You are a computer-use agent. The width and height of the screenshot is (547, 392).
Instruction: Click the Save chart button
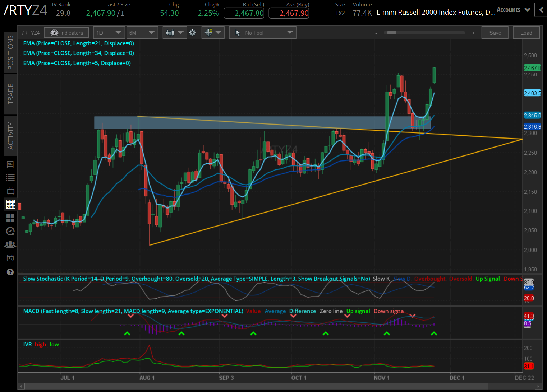click(x=495, y=33)
